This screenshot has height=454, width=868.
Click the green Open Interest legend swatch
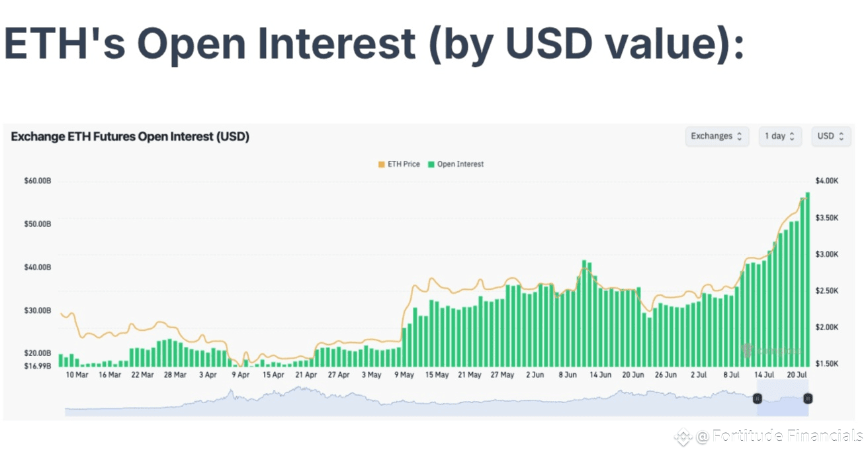click(x=431, y=164)
